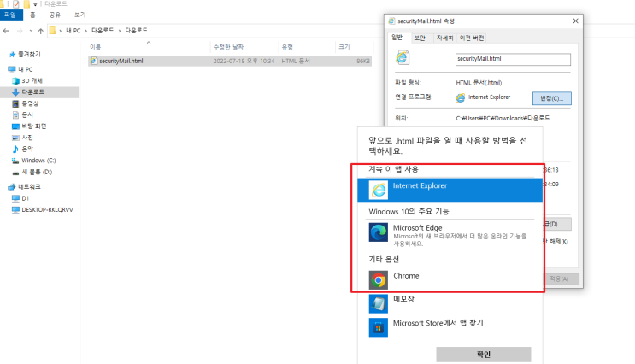The width and height of the screenshot is (635, 364).
Task: Expand the address bar root chevron
Action: pyautogui.click(x=61, y=31)
